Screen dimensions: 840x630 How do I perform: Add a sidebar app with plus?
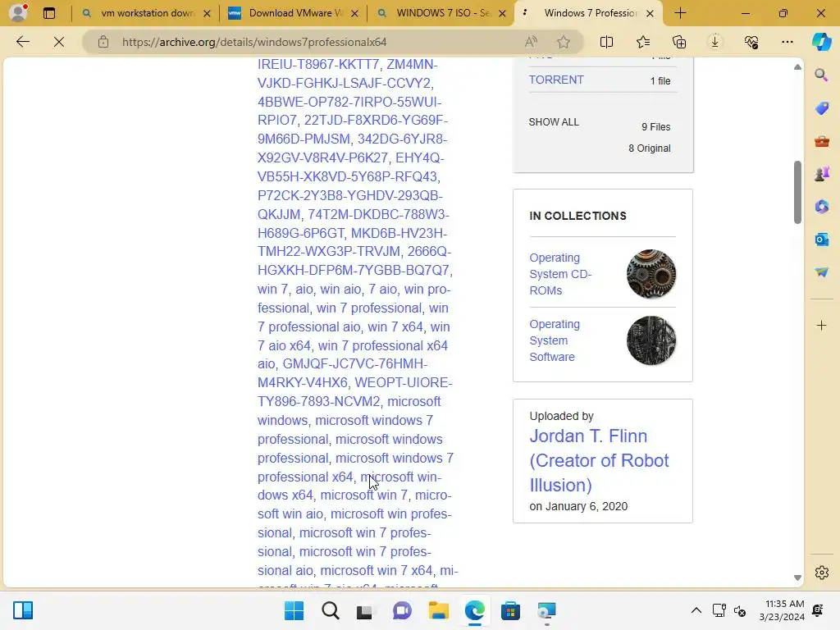coord(821,325)
